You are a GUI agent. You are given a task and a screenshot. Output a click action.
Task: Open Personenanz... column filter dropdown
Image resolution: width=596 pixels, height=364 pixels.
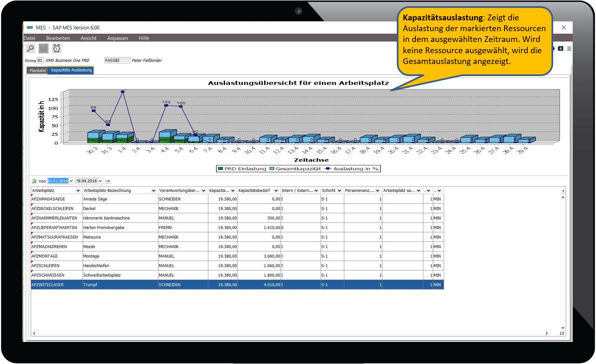(377, 191)
